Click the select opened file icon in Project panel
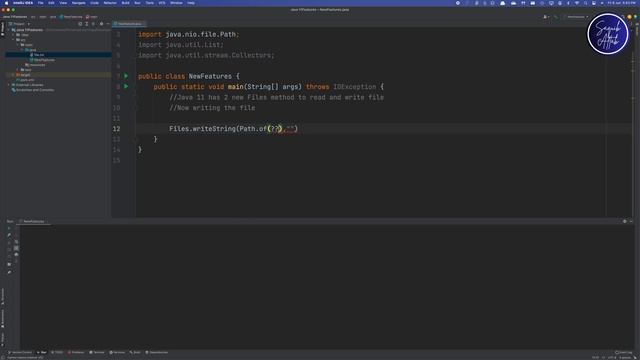Viewport: 640px width, 360px height. point(80,24)
